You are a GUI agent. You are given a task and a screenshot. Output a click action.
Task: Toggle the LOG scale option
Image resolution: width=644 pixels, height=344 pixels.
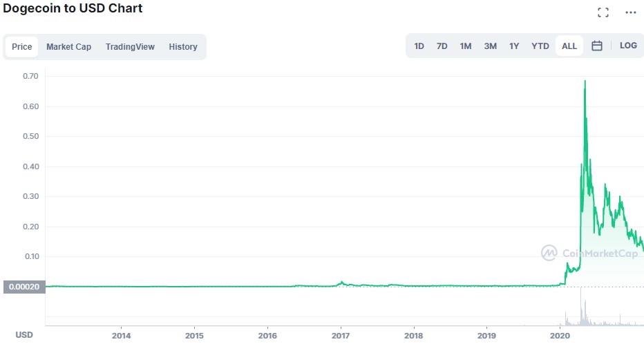(628, 46)
